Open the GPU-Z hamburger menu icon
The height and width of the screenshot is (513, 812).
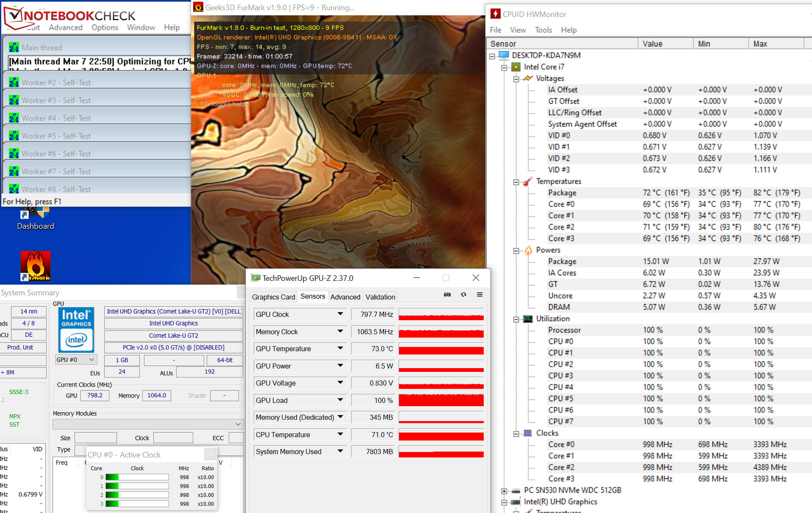[480, 295]
